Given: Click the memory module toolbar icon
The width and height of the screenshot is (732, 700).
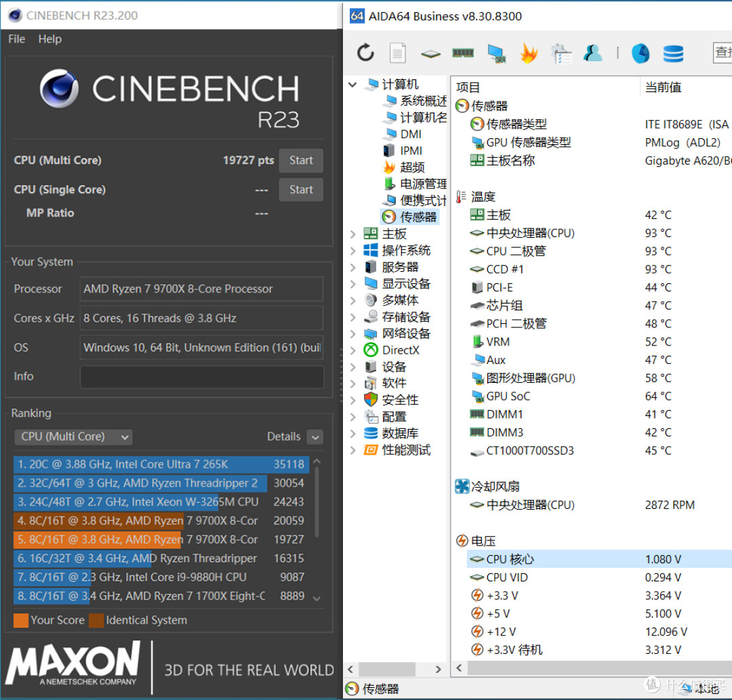Looking at the screenshot, I should pos(463,54).
